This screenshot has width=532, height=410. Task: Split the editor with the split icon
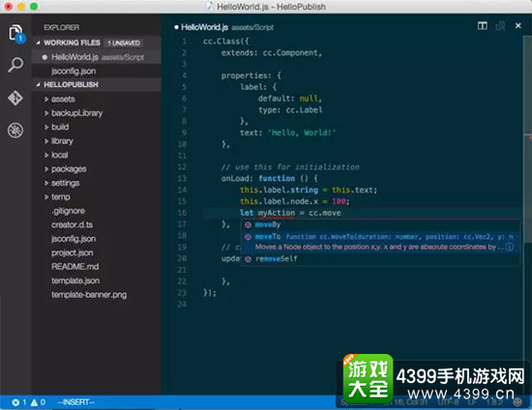[483, 26]
